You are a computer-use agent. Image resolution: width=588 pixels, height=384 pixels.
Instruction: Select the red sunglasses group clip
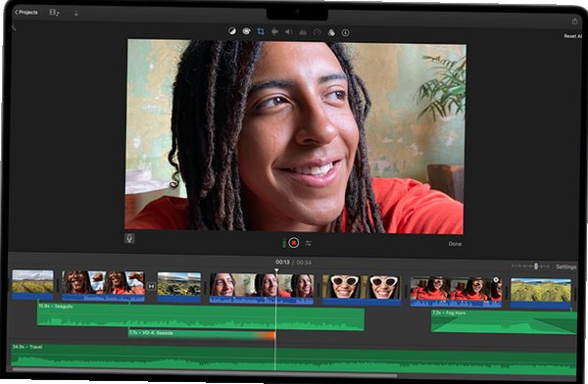[x=456, y=292]
